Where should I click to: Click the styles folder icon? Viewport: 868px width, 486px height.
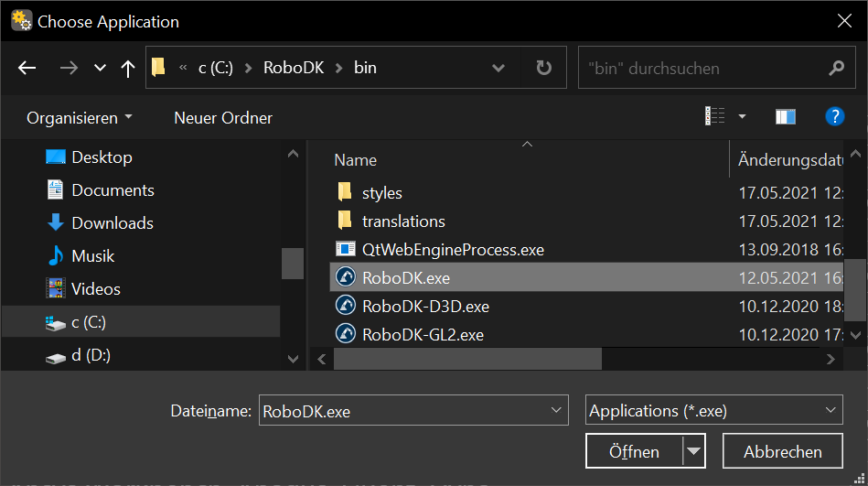(344, 191)
